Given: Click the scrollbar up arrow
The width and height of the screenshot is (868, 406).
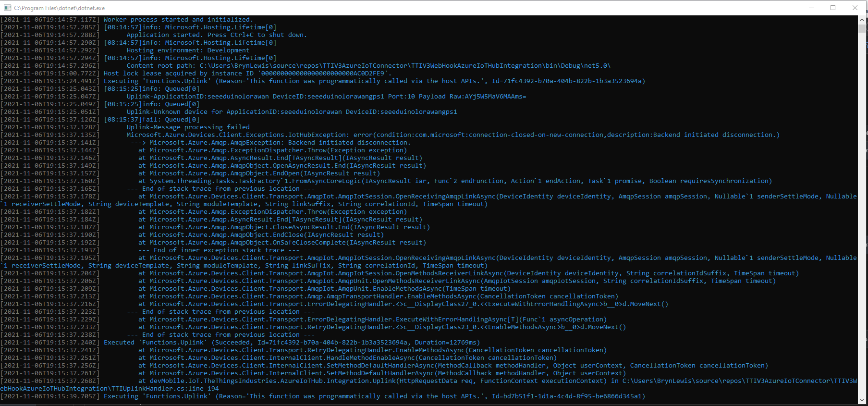Looking at the screenshot, I should click(x=862, y=20).
